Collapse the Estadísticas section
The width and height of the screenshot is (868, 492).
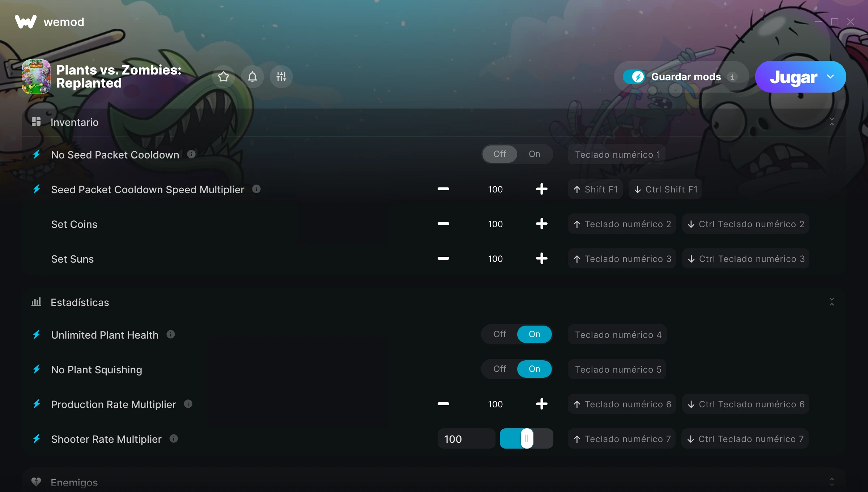(832, 302)
